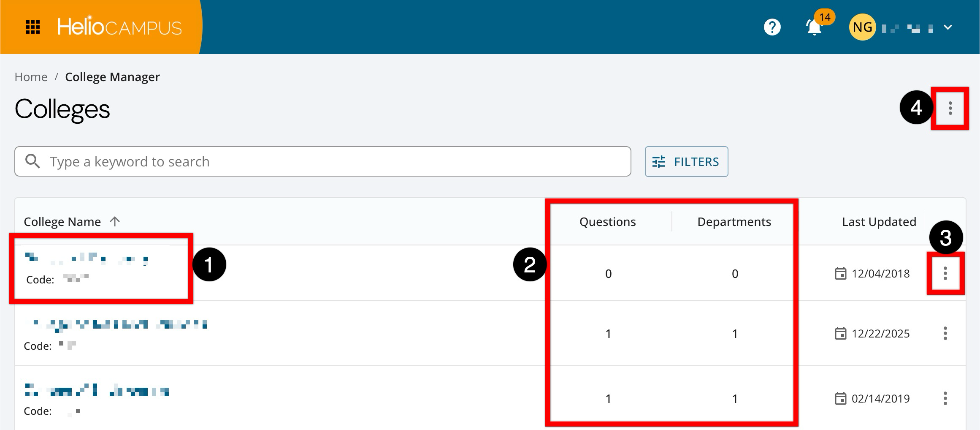Click the Questions column header

tap(607, 222)
